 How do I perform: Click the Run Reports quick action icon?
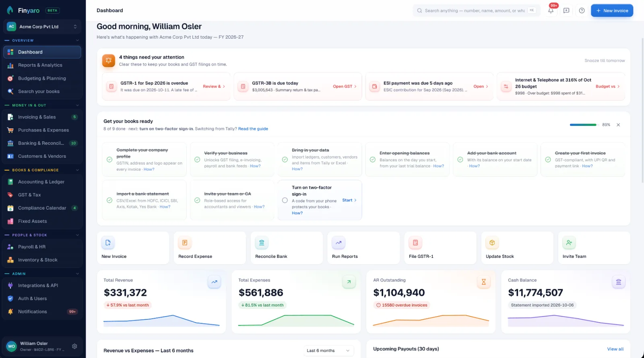click(339, 243)
